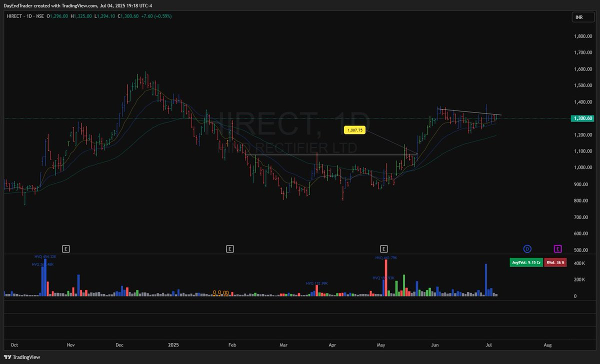
Task: Click the 1,000.00 price axis label
Action: tap(583, 167)
